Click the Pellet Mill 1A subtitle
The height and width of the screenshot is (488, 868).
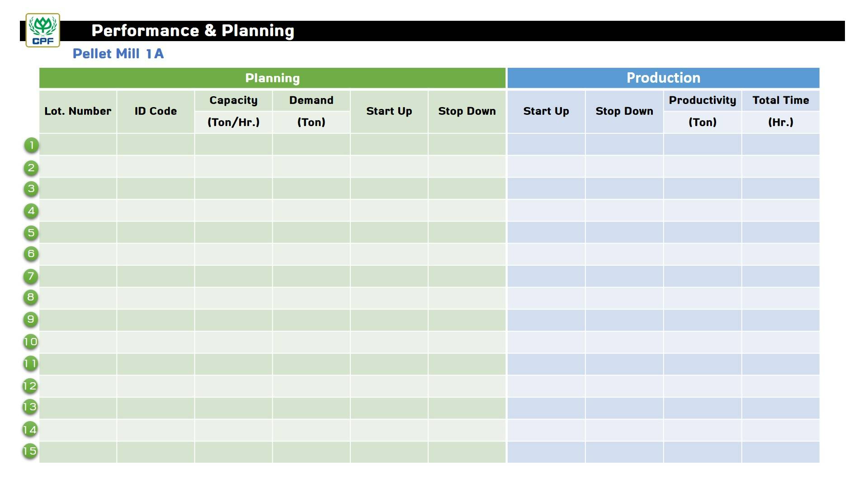point(118,54)
